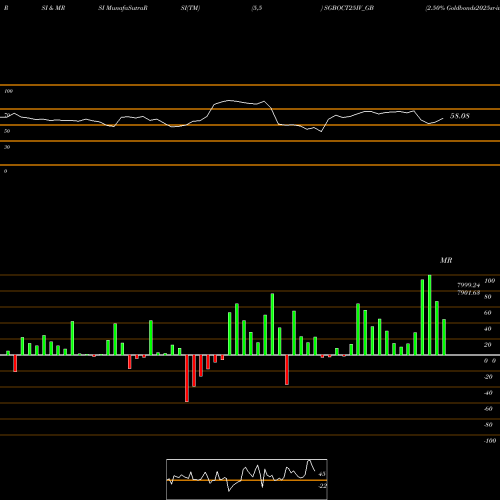Click the 20 tick on the MRSI axis

[x=487, y=345]
